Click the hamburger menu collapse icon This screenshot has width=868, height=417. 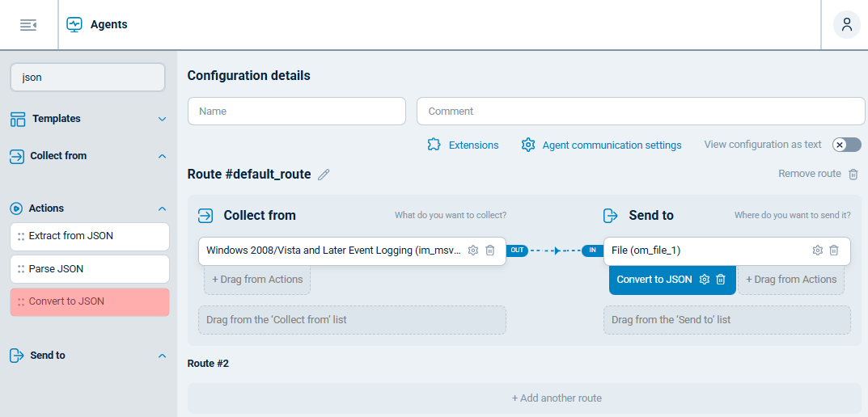click(28, 25)
